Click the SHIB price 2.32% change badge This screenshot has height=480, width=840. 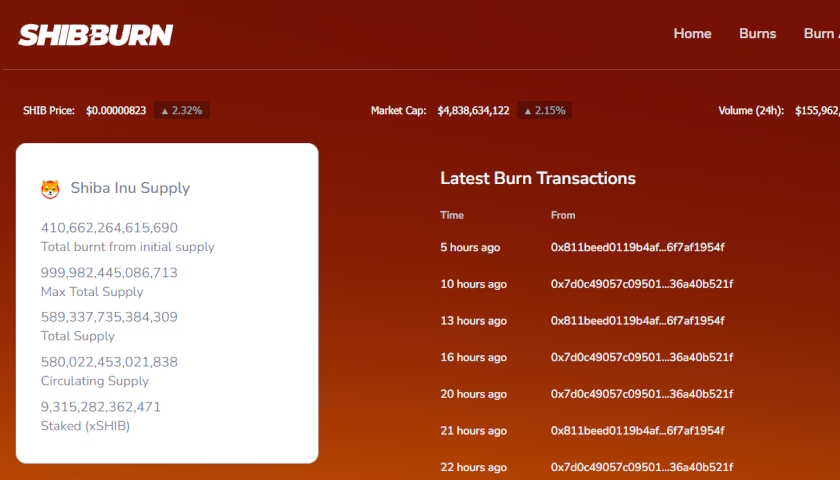(182, 110)
